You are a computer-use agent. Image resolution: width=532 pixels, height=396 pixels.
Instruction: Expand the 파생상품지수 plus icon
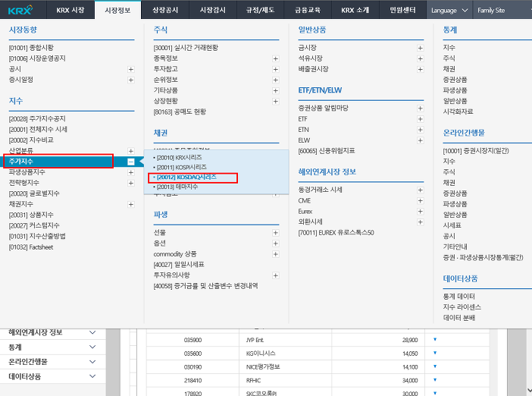point(130,172)
